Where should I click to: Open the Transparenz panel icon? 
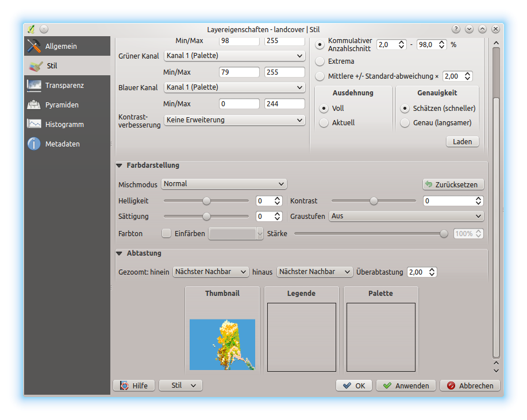(x=34, y=86)
